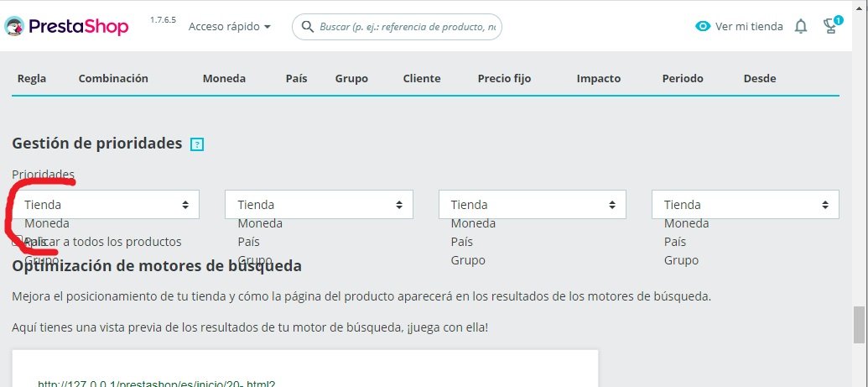868x387 pixels.
Task: Open the trophy achievements icon
Action: click(831, 25)
